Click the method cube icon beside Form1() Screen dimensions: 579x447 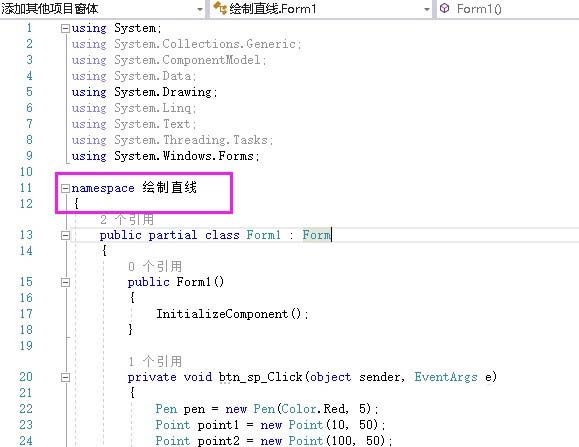click(445, 8)
